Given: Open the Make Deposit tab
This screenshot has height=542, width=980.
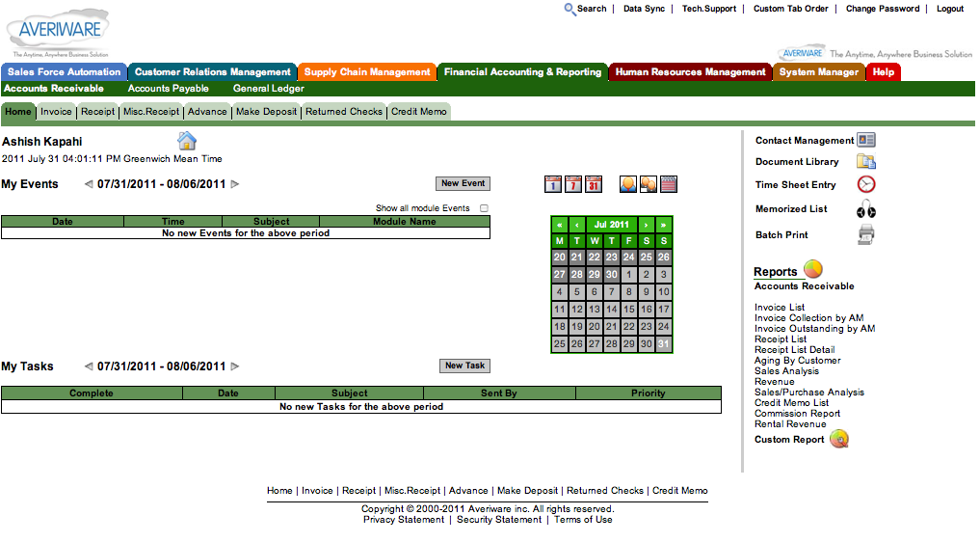Looking at the screenshot, I should coord(266,112).
